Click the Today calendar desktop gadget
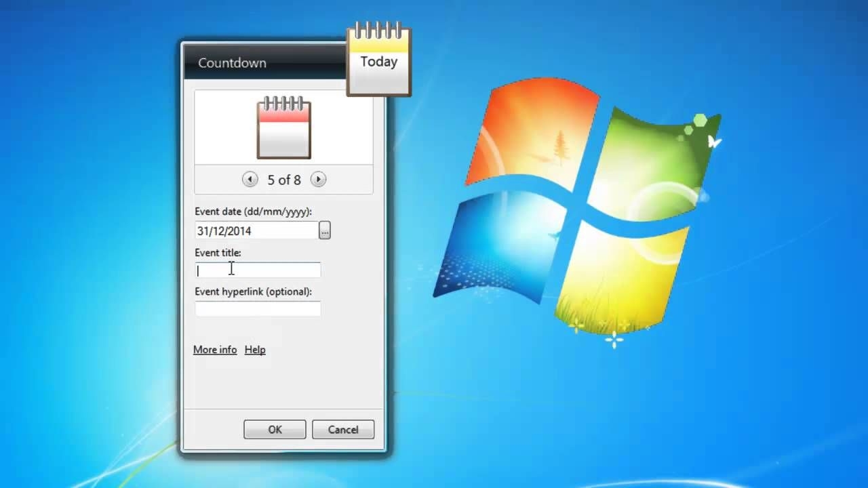Image resolution: width=868 pixels, height=488 pixels. [379, 60]
